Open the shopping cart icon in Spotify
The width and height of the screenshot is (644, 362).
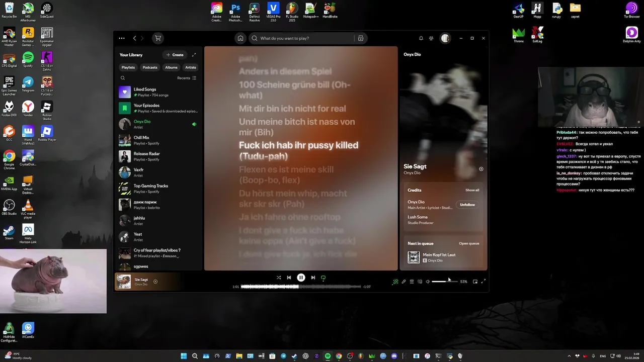point(158,38)
